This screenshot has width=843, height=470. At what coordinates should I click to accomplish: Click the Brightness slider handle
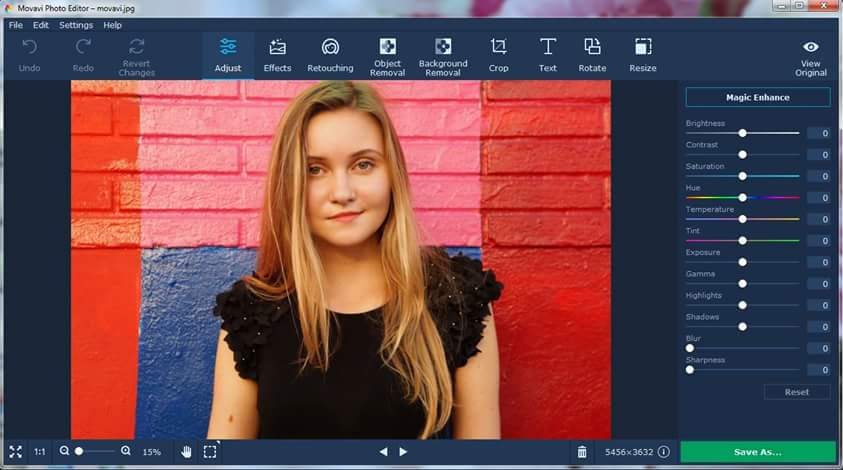pos(742,133)
